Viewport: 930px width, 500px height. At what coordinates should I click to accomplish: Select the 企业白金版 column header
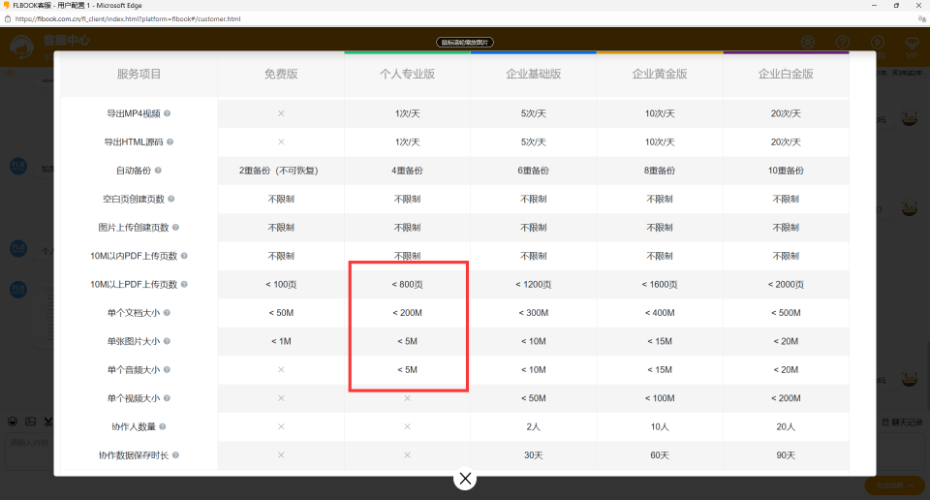(785, 74)
